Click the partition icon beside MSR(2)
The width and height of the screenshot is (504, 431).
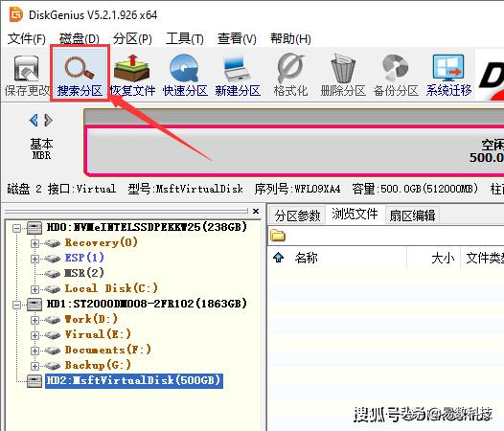point(53,274)
